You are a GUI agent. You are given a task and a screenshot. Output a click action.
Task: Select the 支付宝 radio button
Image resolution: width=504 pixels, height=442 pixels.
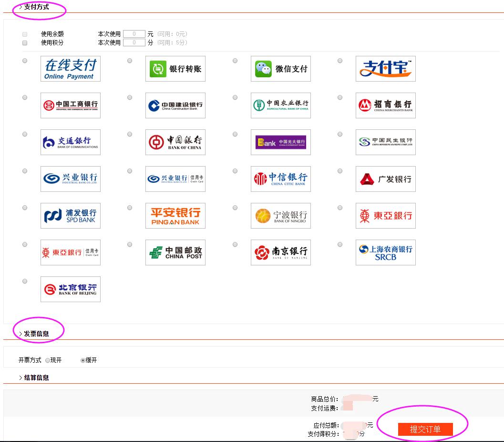tap(340, 61)
